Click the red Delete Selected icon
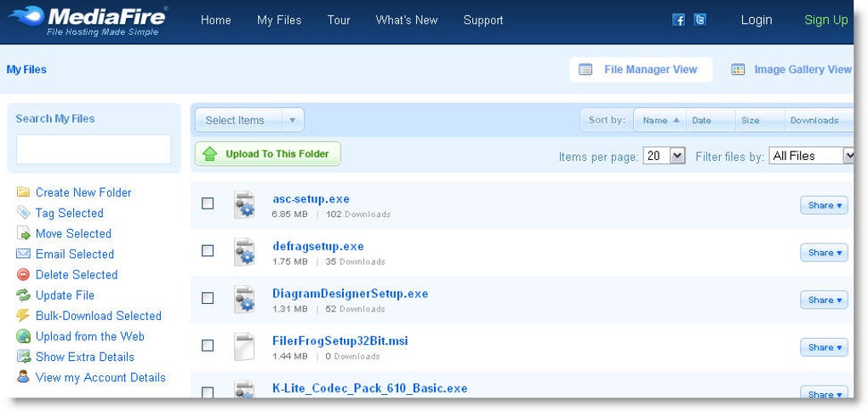Image resolution: width=868 pixels, height=412 pixels. point(23,274)
